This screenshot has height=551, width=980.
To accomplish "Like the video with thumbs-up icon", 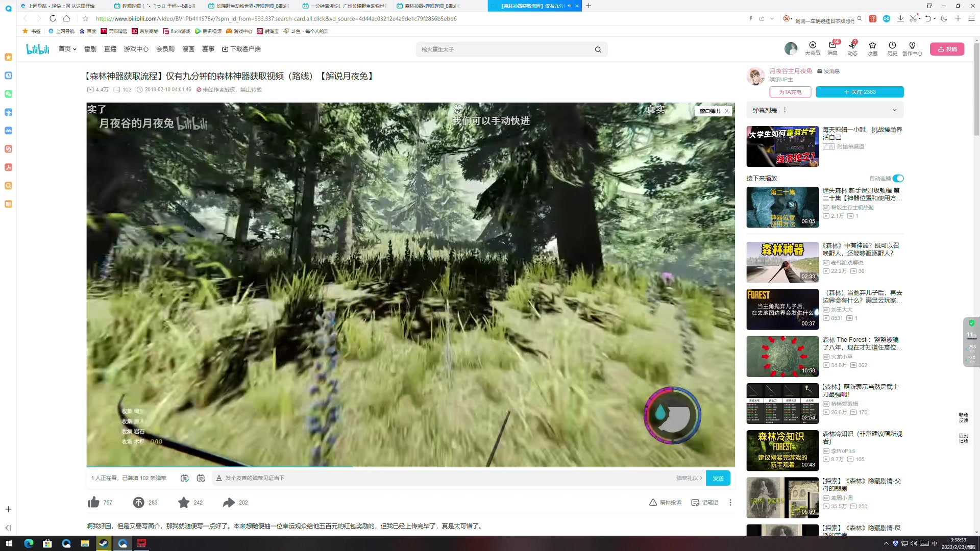I will pos(94,503).
